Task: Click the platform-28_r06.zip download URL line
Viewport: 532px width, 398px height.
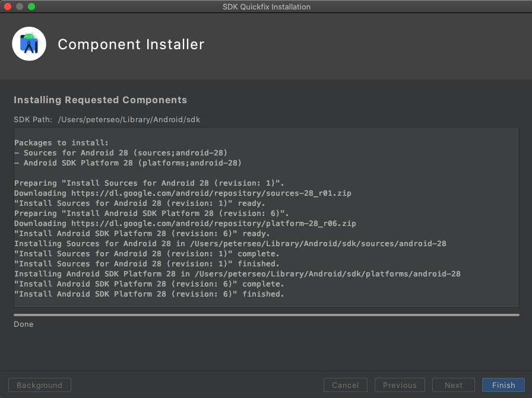Action: coord(185,224)
